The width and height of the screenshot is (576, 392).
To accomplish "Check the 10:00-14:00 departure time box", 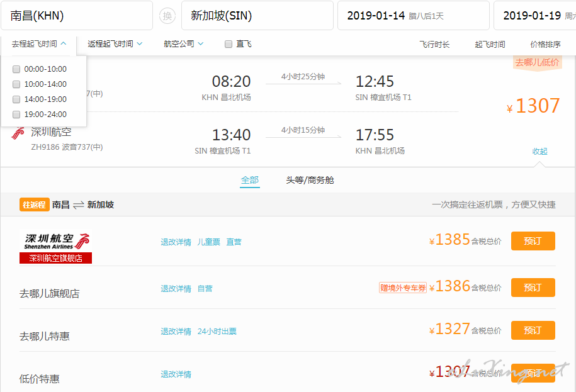I will [16, 84].
